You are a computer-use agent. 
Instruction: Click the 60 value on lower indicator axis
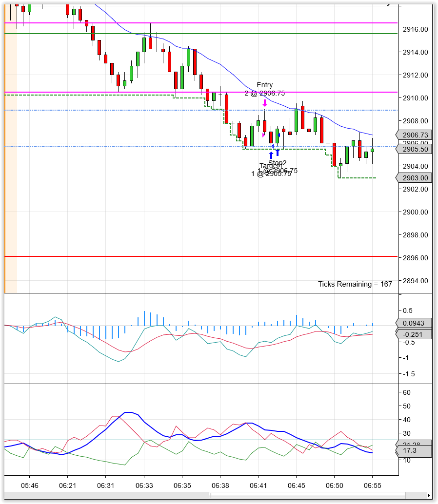click(x=406, y=392)
